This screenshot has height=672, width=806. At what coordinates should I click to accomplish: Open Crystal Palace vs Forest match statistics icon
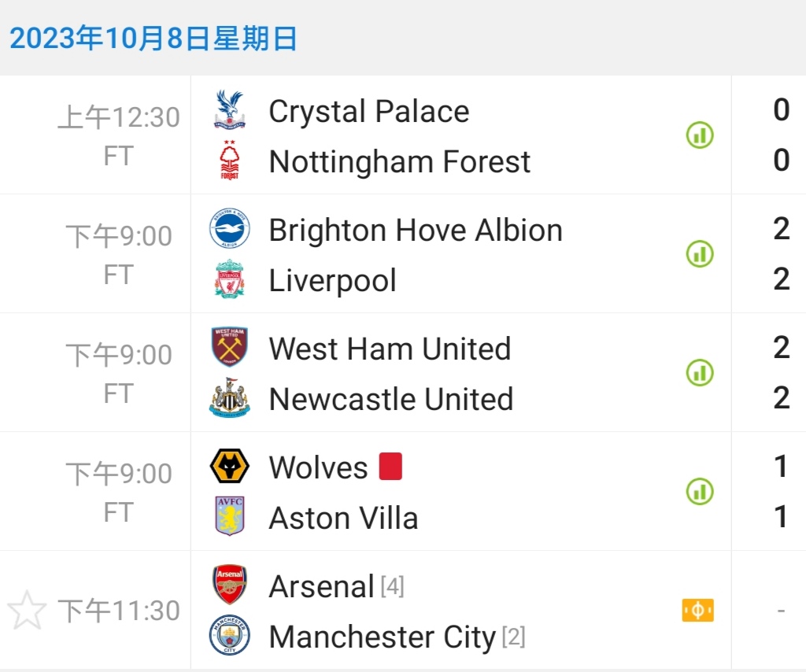point(699,136)
